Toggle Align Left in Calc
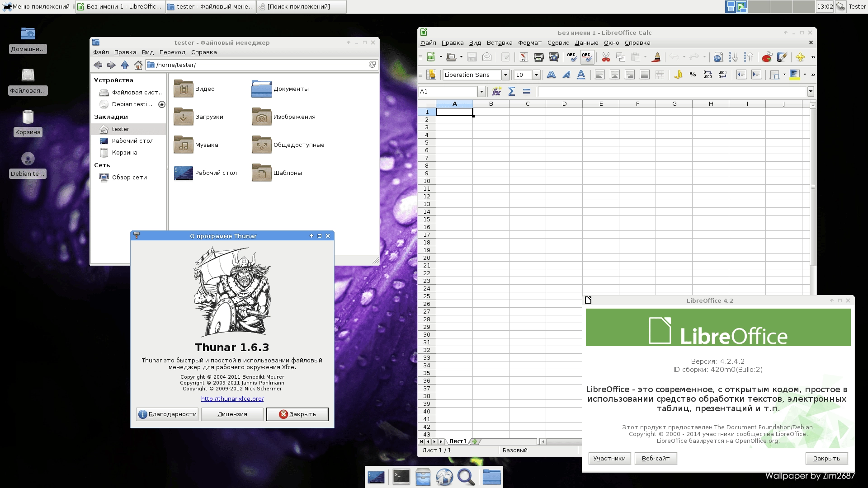The height and width of the screenshot is (488, 868). [599, 75]
